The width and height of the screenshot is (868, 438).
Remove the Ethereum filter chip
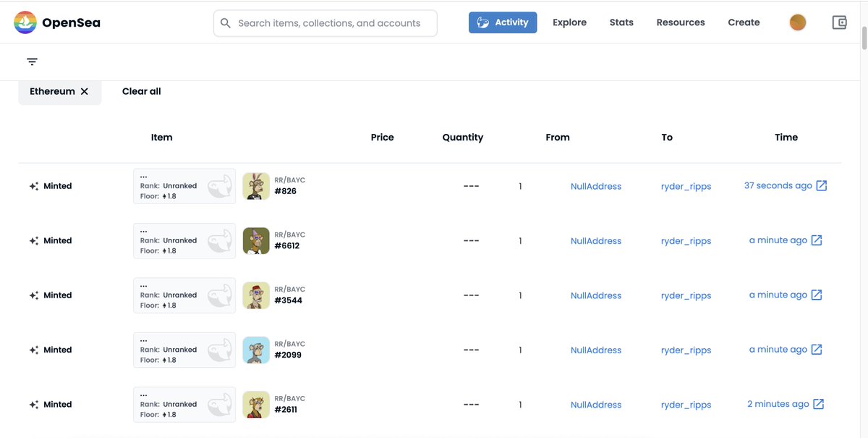pos(85,91)
